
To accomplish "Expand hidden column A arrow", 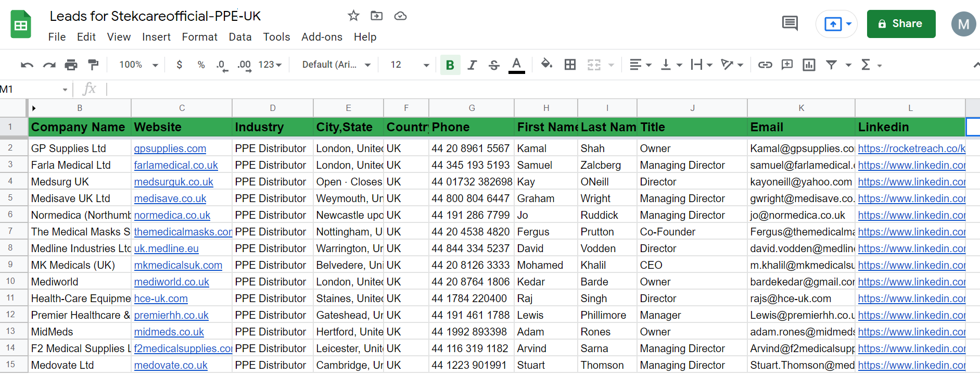I will point(34,108).
